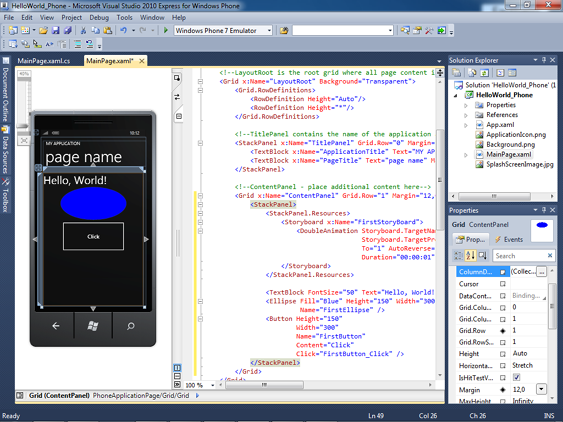Click the Click button in phone designer
Viewport: 563px width, 422px height.
pos(93,236)
